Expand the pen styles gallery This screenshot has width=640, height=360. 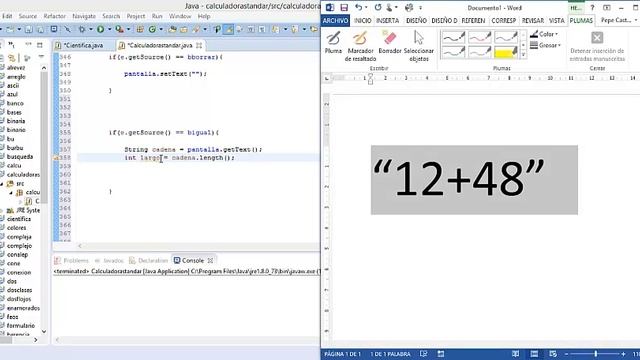point(523,55)
